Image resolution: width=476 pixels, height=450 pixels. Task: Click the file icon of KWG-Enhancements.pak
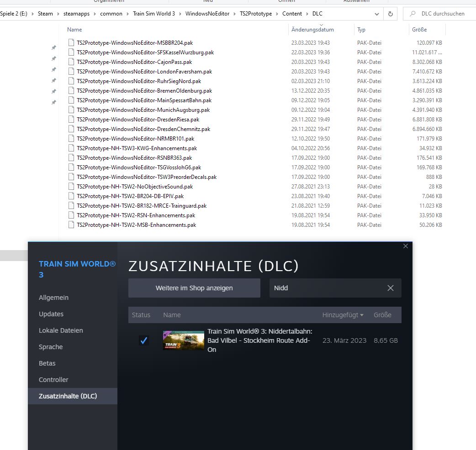pos(71,148)
